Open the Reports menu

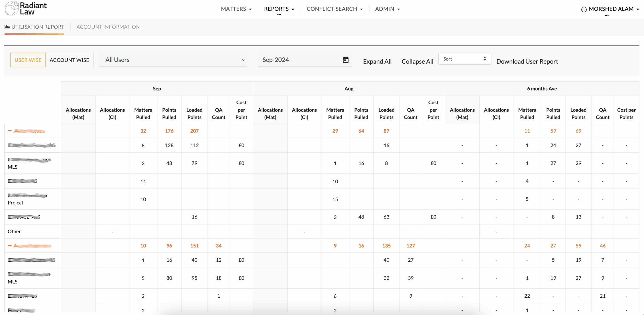(279, 9)
